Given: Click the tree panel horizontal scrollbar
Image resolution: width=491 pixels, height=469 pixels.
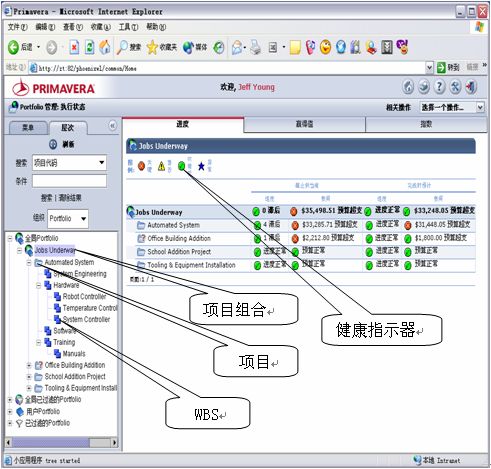Looking at the screenshot, I should tap(62, 443).
